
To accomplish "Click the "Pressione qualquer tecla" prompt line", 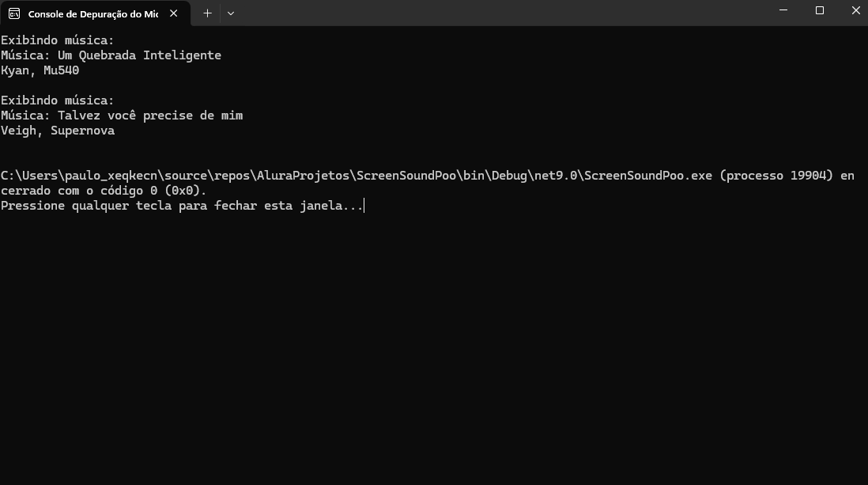I will [182, 206].
